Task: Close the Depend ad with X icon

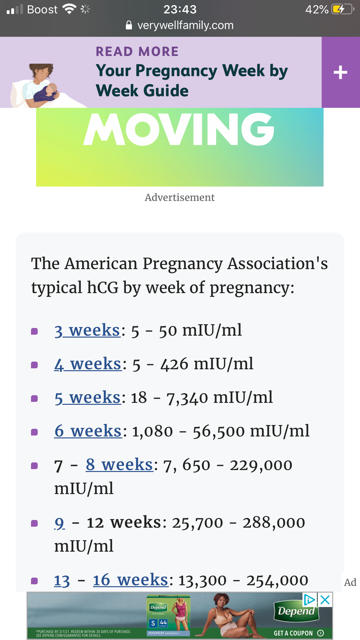Action: pos(325,600)
